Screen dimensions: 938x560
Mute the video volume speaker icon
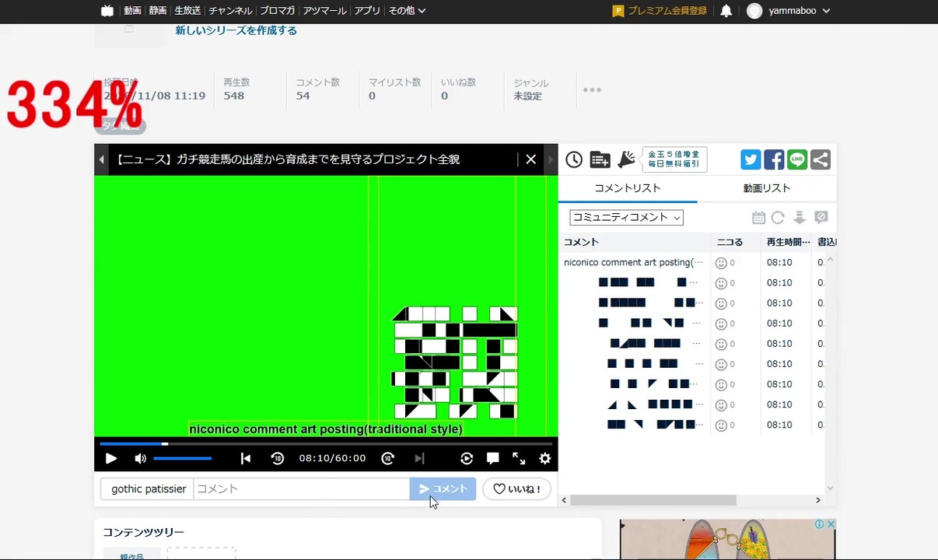click(x=140, y=459)
